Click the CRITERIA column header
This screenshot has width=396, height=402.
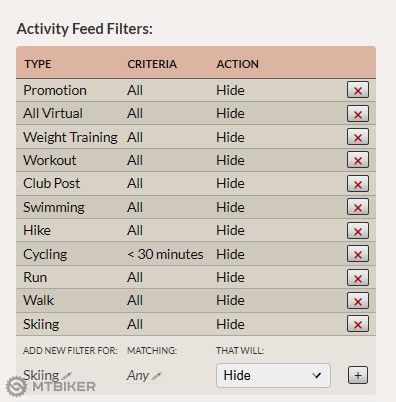click(152, 64)
